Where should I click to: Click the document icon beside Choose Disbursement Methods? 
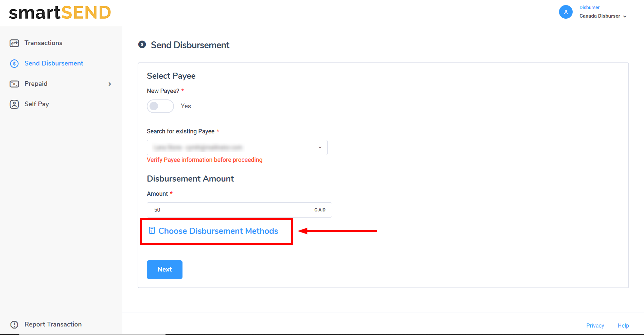coord(152,231)
